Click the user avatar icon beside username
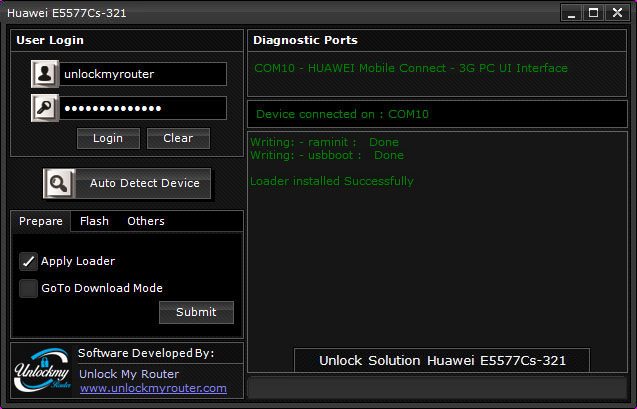 (45, 74)
